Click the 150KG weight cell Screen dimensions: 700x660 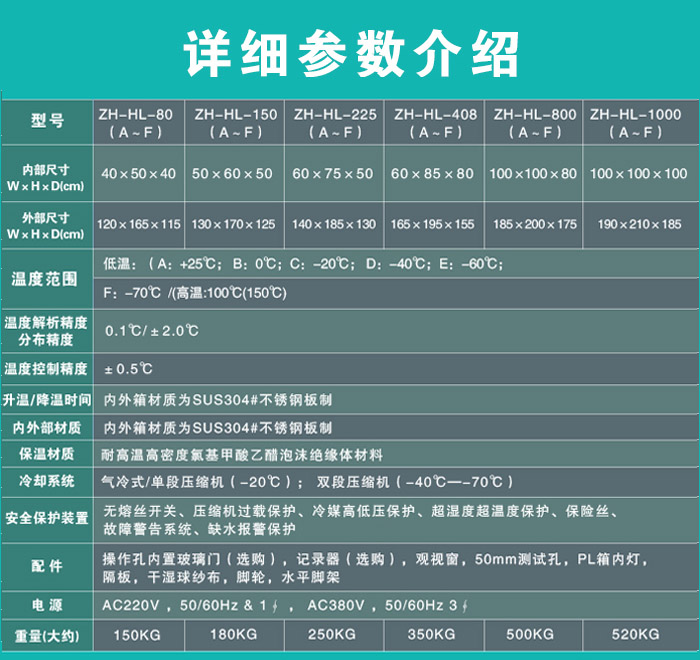[137, 634]
